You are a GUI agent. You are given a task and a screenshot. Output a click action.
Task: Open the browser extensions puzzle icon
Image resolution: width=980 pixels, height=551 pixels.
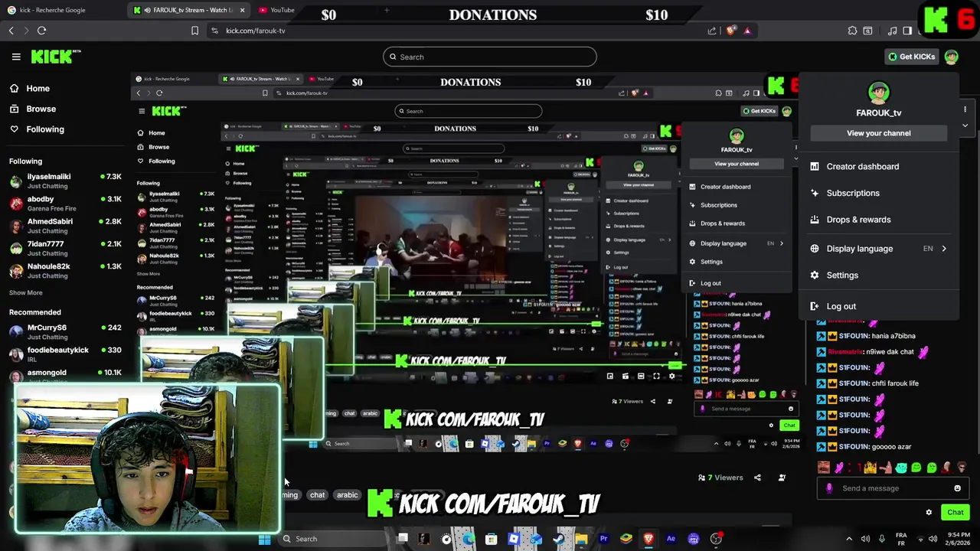tap(852, 31)
